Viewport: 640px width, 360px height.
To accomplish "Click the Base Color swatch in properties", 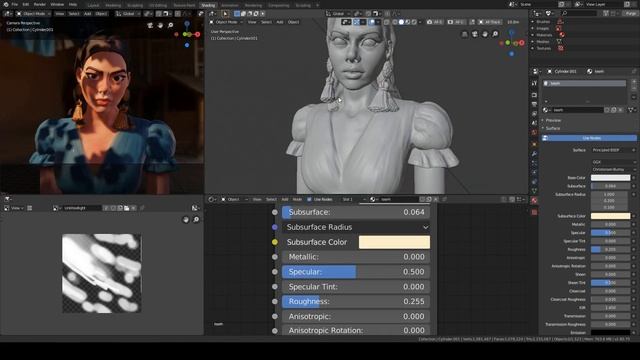I will (611, 178).
